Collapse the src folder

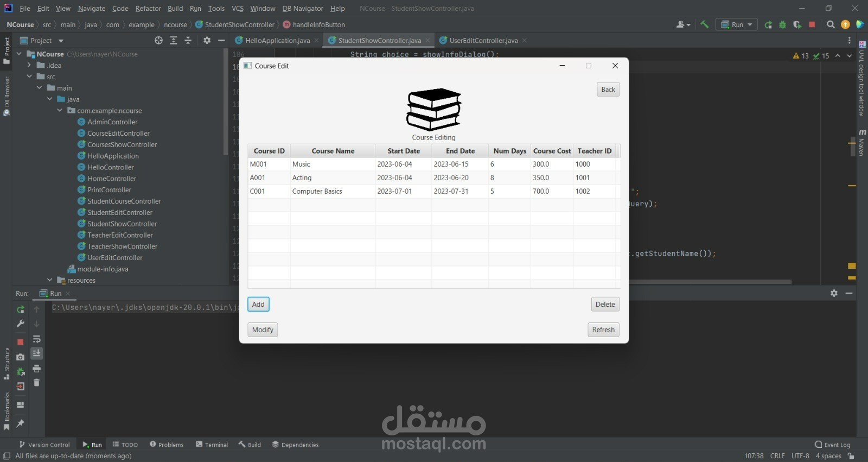(29, 77)
